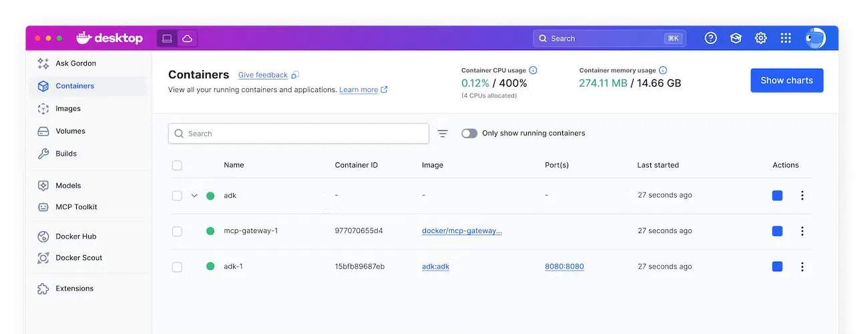This screenshot has height=334, width=868.
Task: Open the docker/mcp-gateway image link
Action: pyautogui.click(x=462, y=231)
